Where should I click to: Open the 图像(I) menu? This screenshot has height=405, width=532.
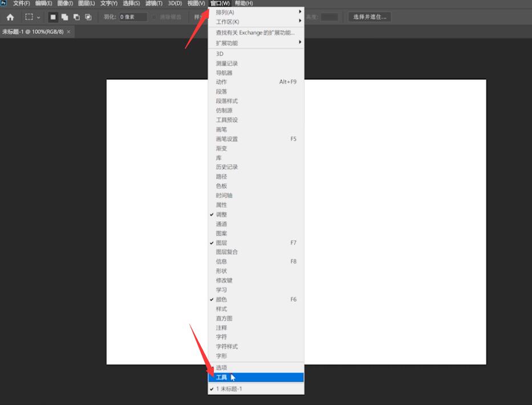click(65, 3)
